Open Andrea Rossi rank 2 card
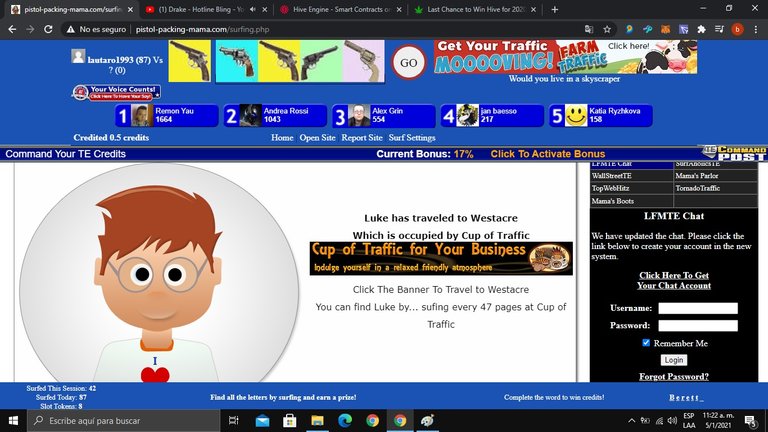Image resolution: width=768 pixels, height=432 pixels. point(276,116)
